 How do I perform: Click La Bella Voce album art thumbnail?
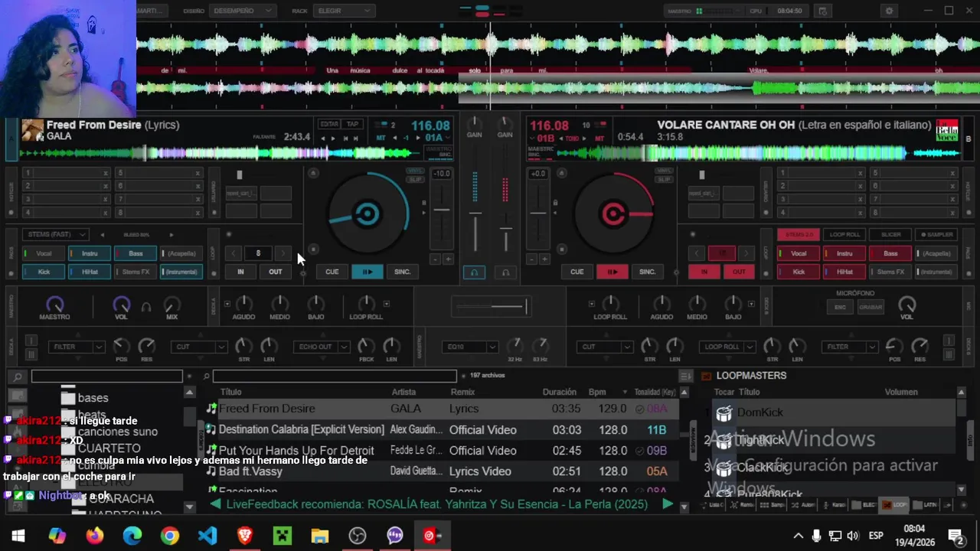(x=948, y=131)
